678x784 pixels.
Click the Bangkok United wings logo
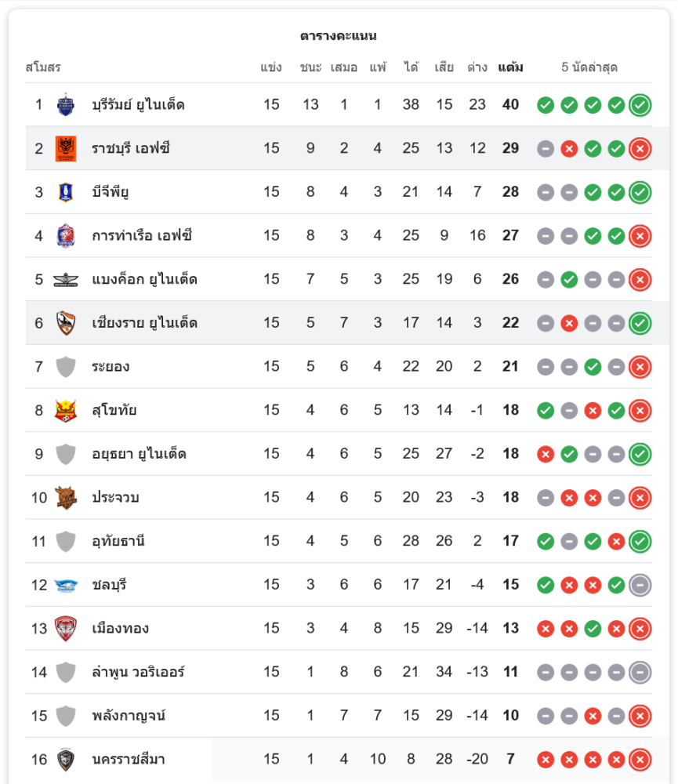(x=66, y=280)
